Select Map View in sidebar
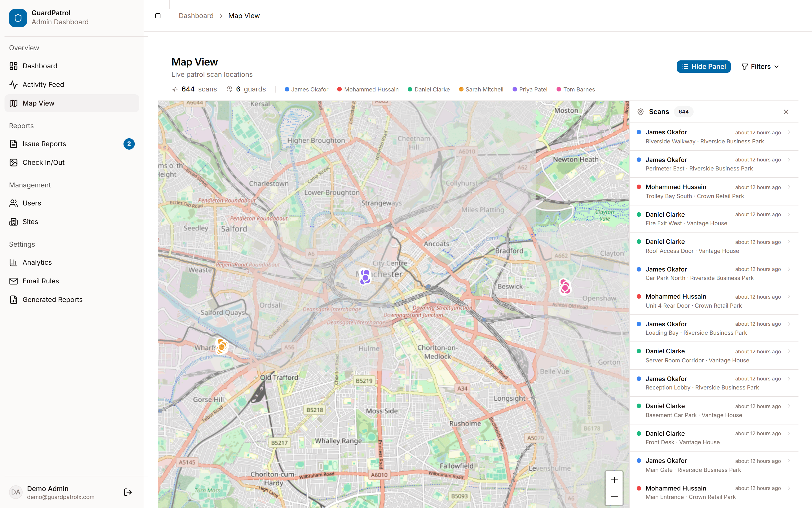 click(x=72, y=103)
